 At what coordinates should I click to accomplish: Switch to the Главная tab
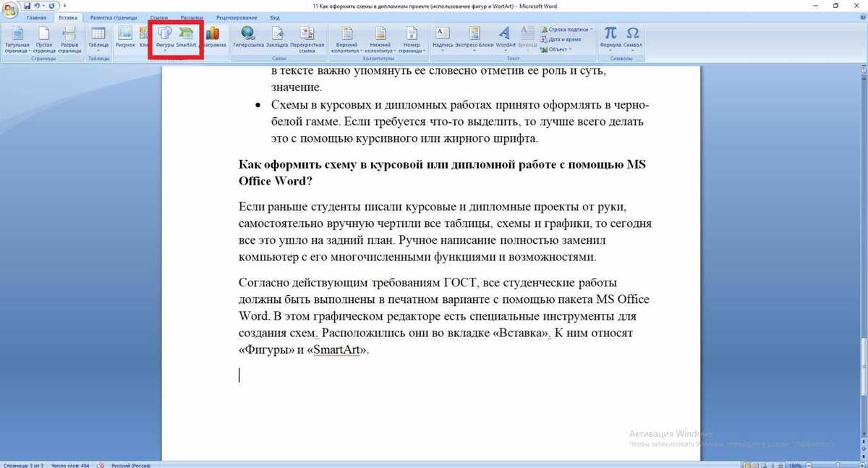[36, 18]
